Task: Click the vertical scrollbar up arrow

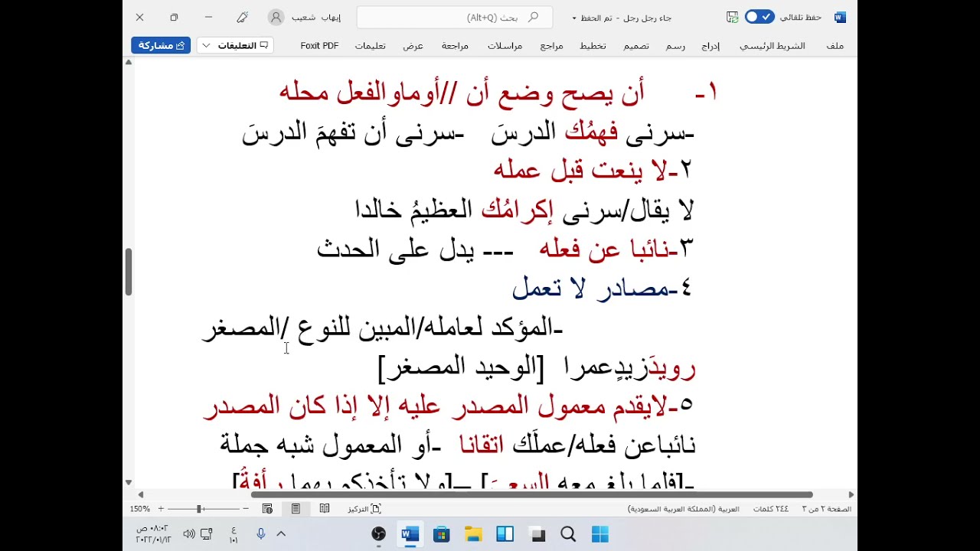Action: pos(129,63)
